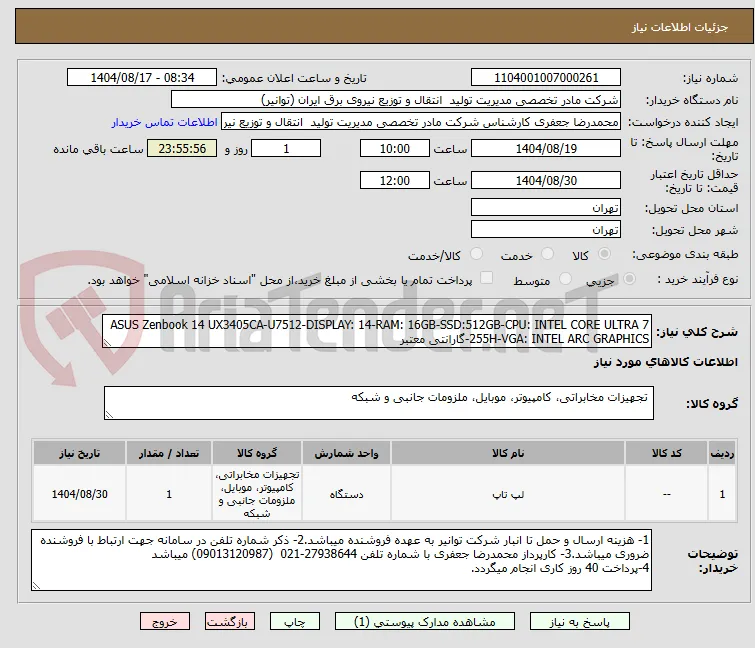Click the price validity date 1404/08/30 field
The height and width of the screenshot is (648, 755).
(546, 181)
